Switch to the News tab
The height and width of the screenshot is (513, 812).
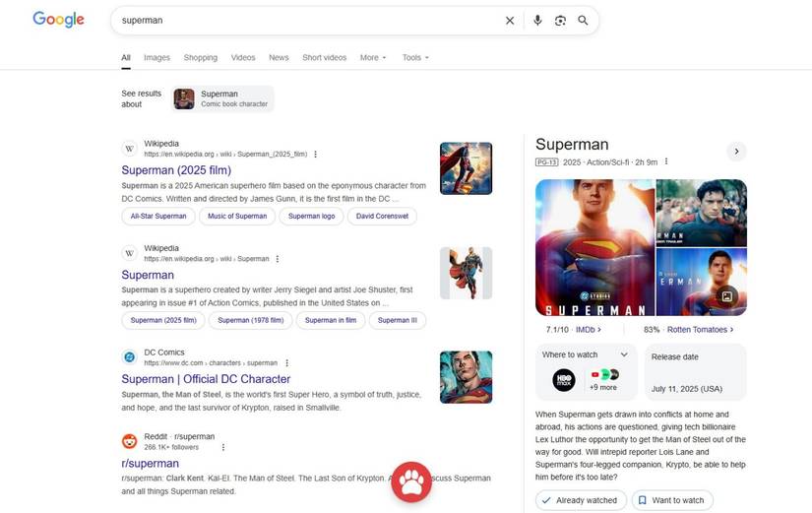279,57
